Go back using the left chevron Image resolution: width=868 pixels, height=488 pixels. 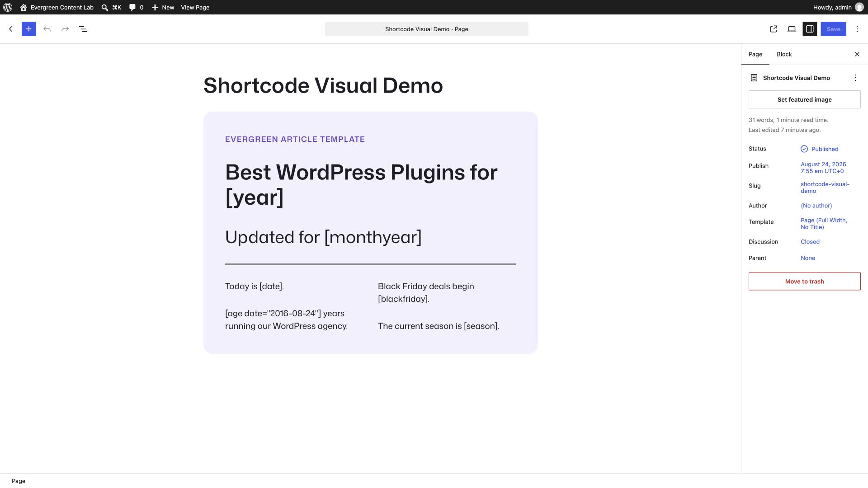pyautogui.click(x=11, y=29)
